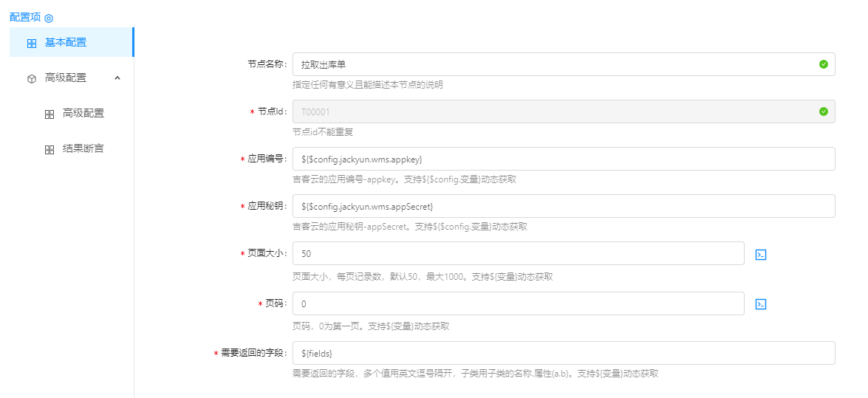Select the 基本配置 menu item
This screenshot has height=398, width=868.
click(x=66, y=43)
